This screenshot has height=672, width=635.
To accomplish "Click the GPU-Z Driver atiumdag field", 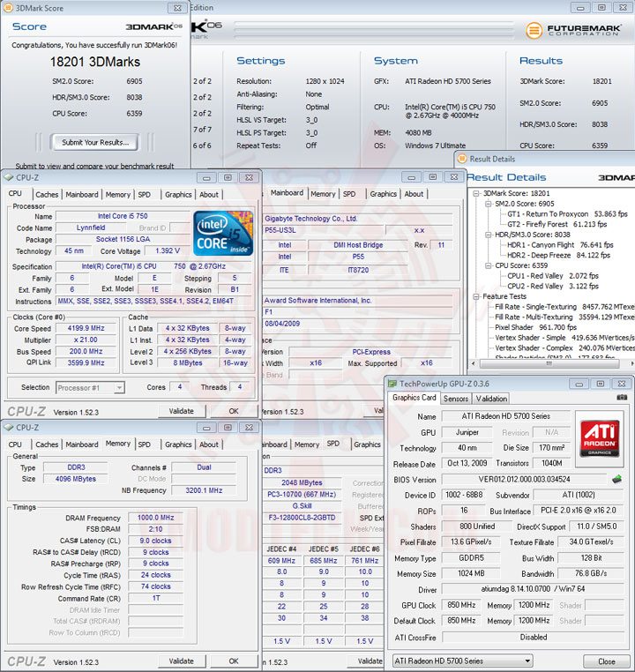I will pyautogui.click(x=533, y=589).
